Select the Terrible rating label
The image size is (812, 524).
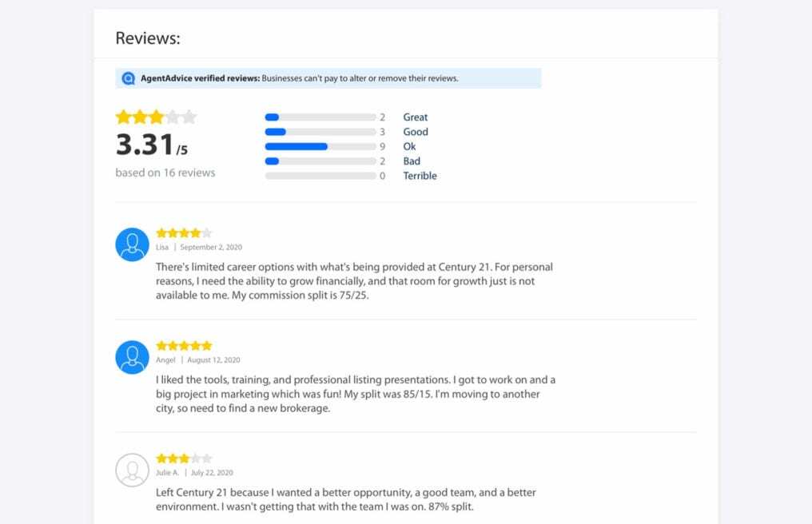pos(420,176)
